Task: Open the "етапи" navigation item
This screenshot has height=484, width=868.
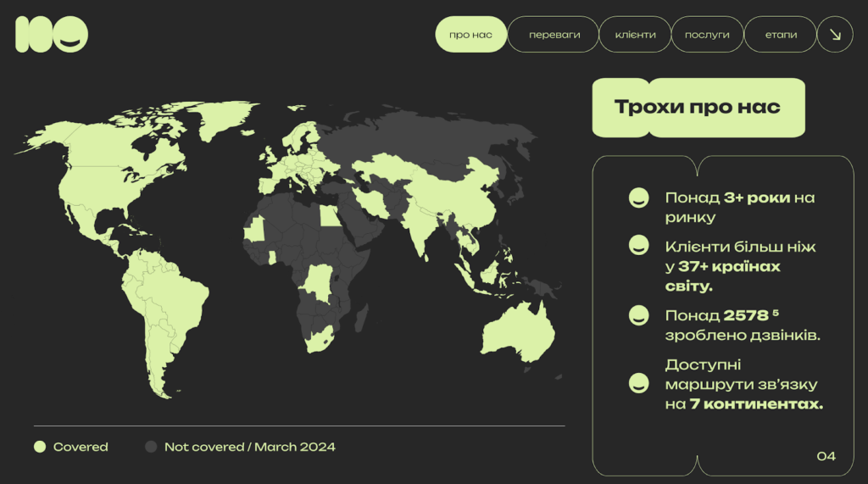Action: 781,35
